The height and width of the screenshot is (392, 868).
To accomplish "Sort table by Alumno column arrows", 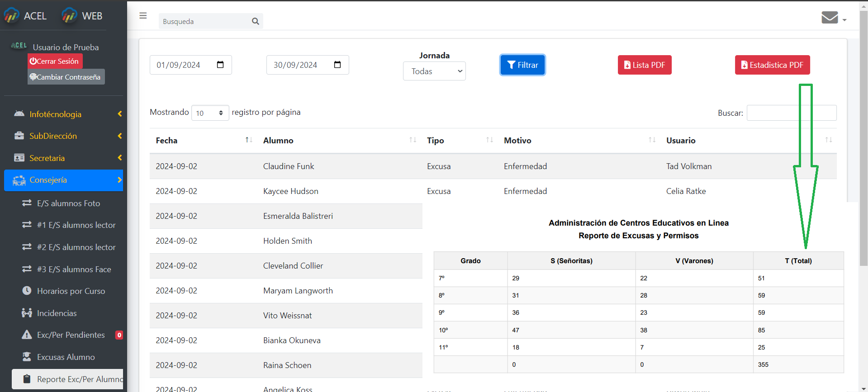I will pos(413,140).
